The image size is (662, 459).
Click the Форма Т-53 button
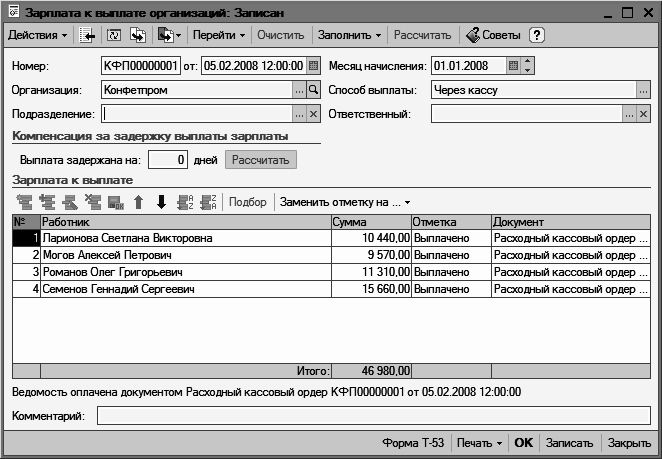point(413,443)
